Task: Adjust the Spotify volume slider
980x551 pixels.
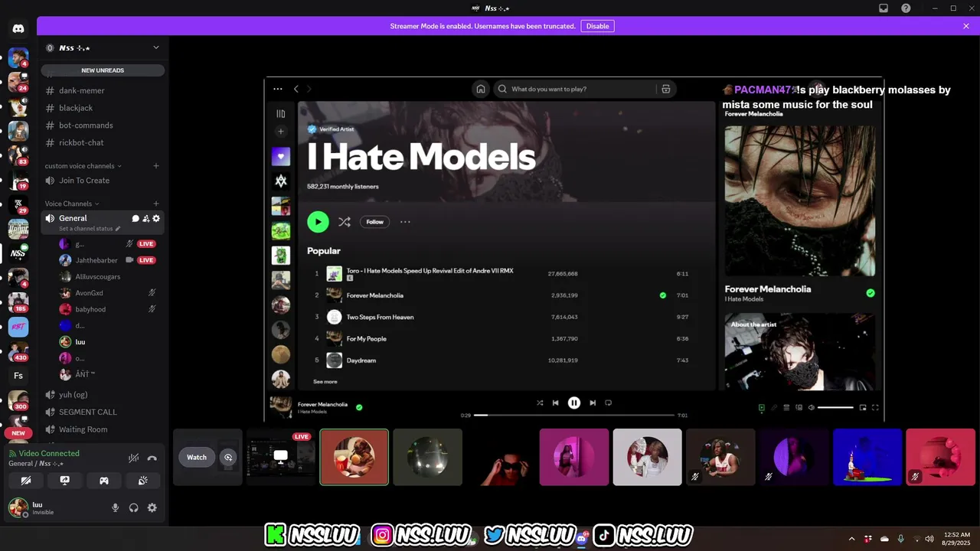Action: click(x=835, y=408)
